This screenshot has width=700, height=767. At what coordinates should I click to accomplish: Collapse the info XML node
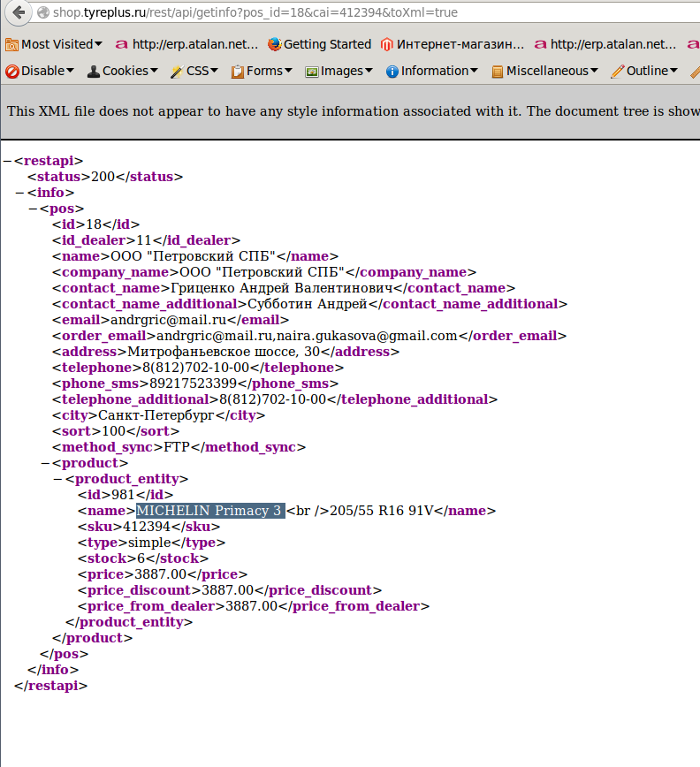(19, 193)
